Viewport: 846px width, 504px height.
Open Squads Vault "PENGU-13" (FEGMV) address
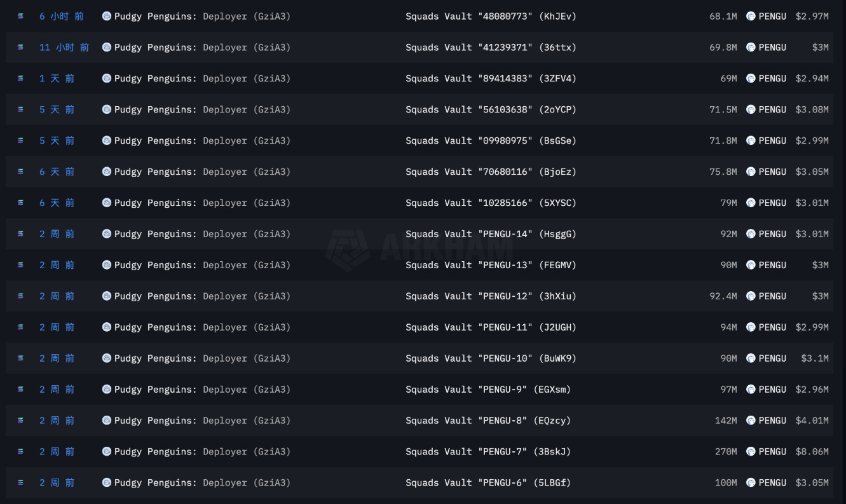[x=491, y=265]
